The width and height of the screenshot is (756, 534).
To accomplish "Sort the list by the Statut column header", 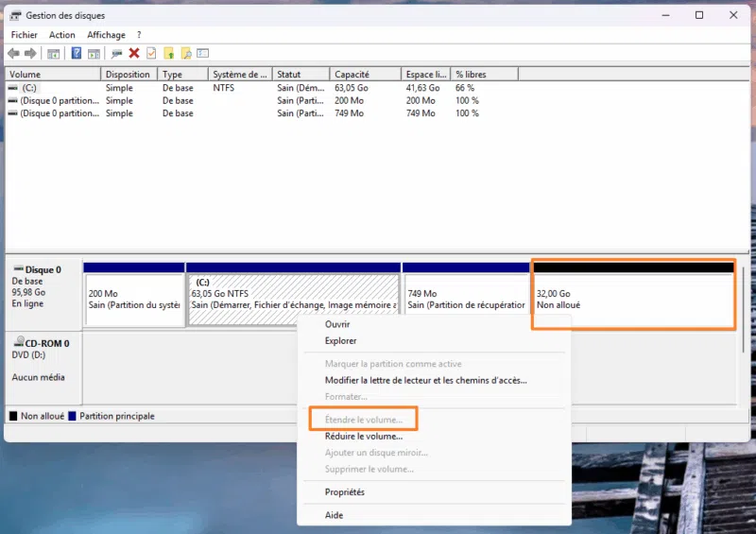I will pos(289,75).
